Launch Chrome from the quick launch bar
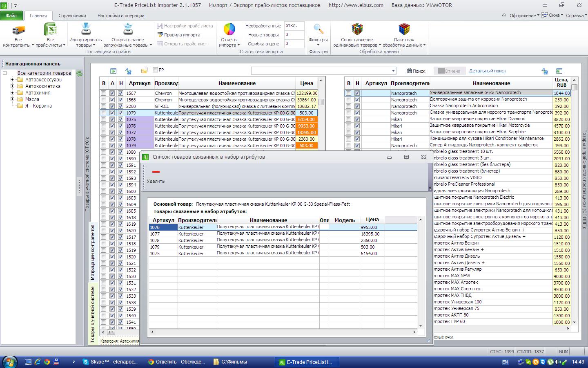Screen dimensions: 588x368 pyautogui.click(x=47, y=362)
